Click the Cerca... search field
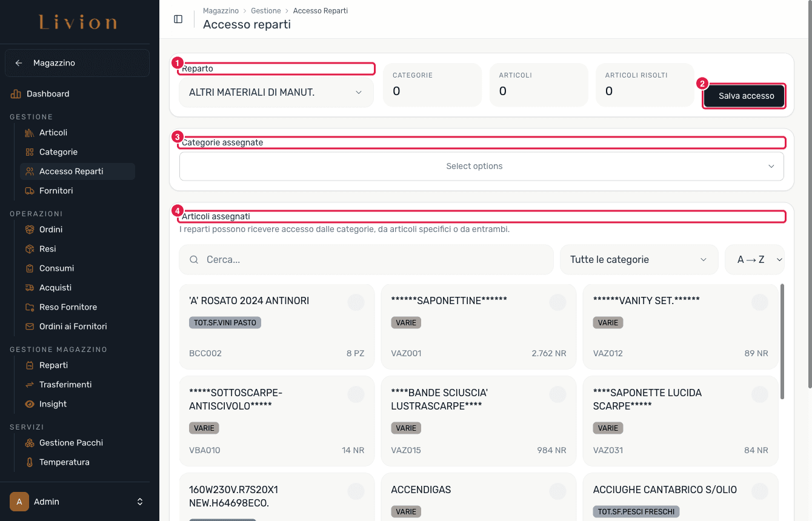The width and height of the screenshot is (812, 521). coord(367,259)
